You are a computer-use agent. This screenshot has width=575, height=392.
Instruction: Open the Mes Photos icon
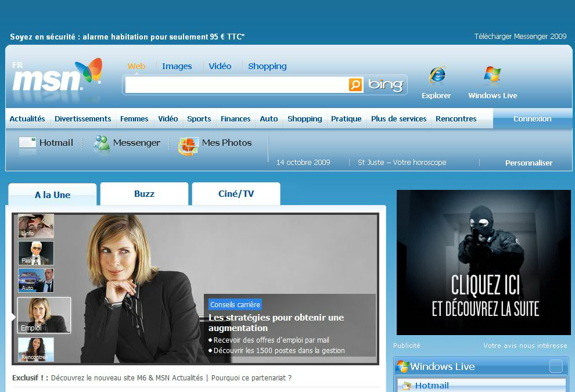click(188, 144)
